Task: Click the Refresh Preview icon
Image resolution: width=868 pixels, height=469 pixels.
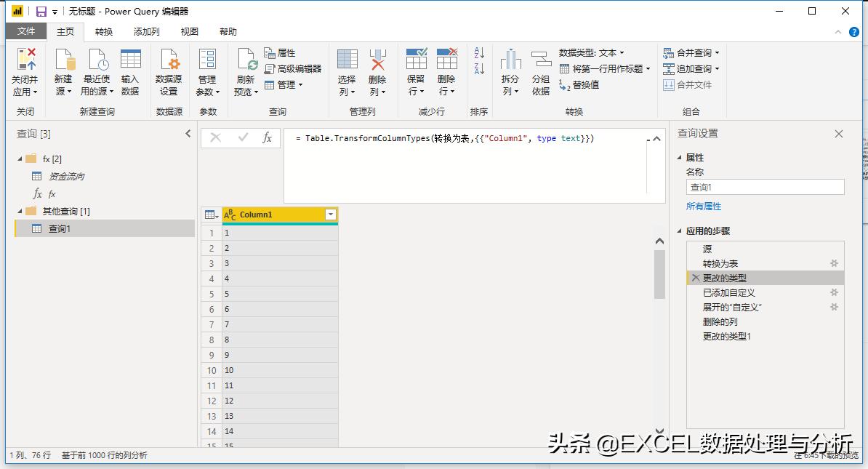Action: [x=247, y=59]
